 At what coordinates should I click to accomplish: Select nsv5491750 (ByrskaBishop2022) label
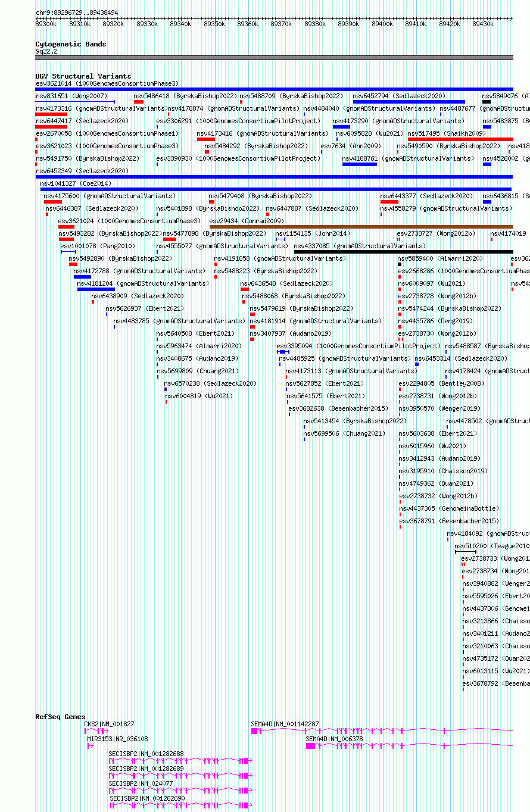pos(88,158)
